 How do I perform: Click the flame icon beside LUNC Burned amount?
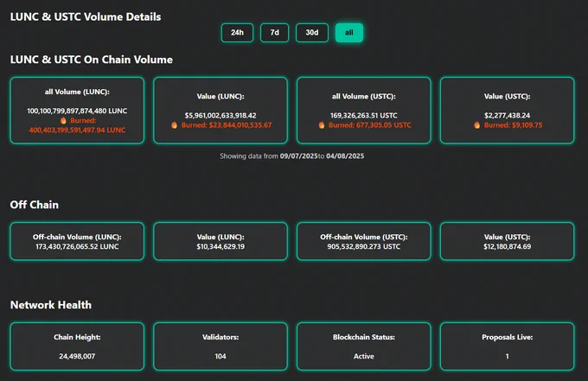coord(63,120)
